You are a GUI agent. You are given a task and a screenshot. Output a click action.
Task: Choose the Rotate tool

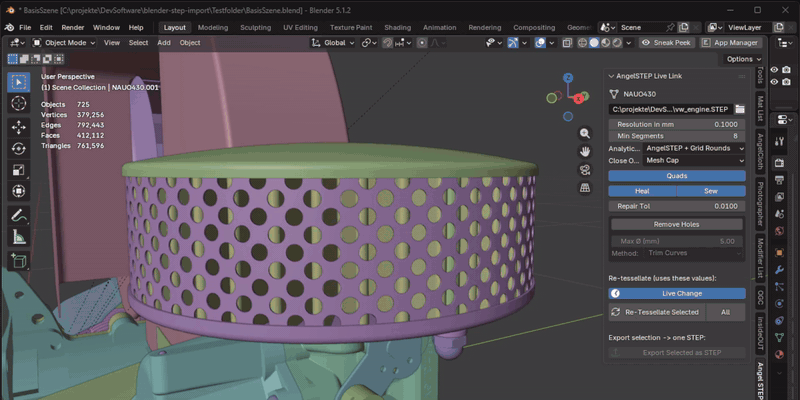pos(18,148)
